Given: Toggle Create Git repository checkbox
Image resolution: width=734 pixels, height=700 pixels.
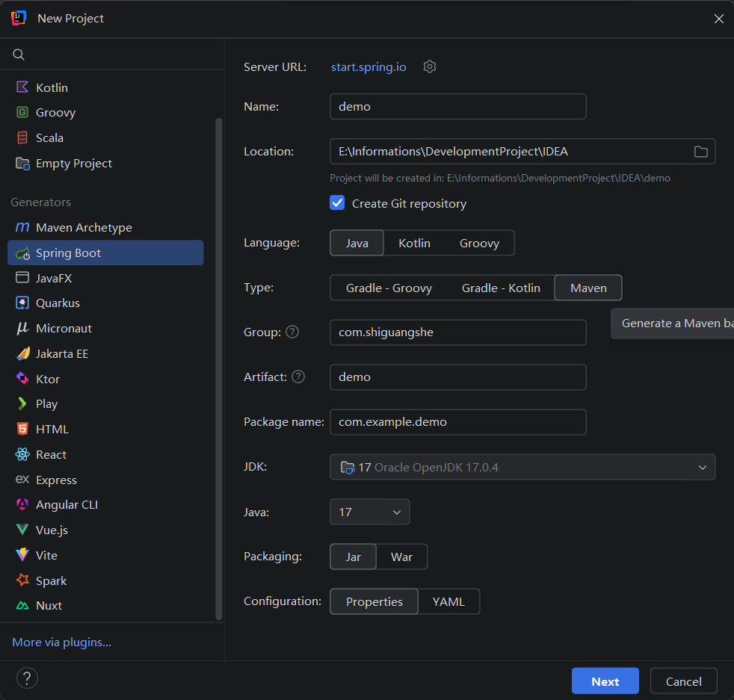Looking at the screenshot, I should [337, 203].
